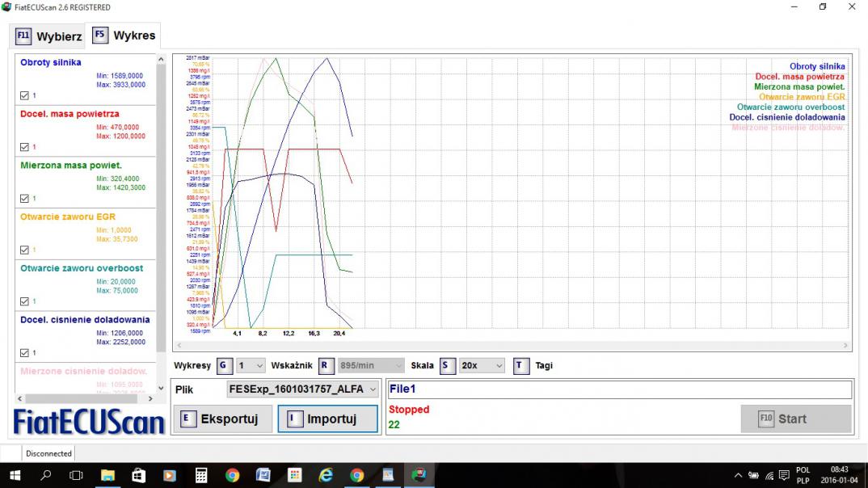Open Task View in the taskbar

pos(76,475)
